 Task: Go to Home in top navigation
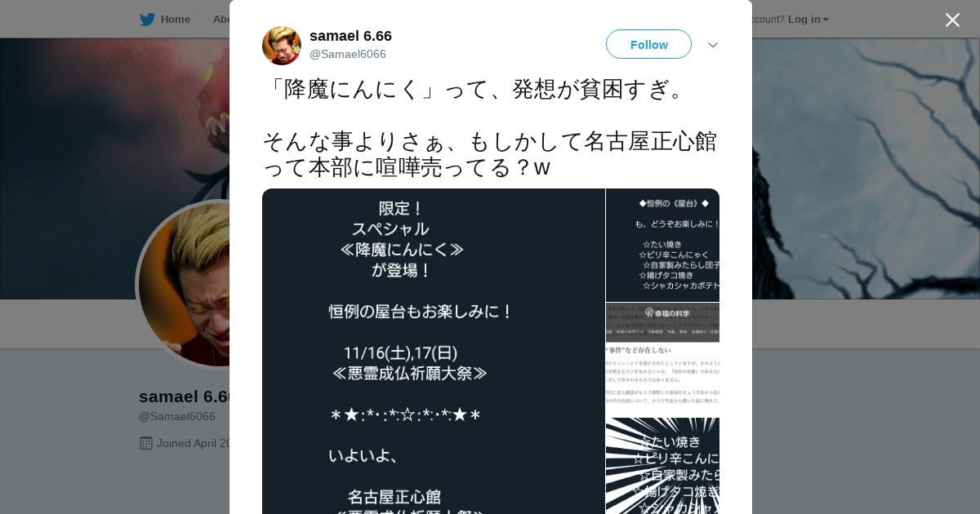176,20
